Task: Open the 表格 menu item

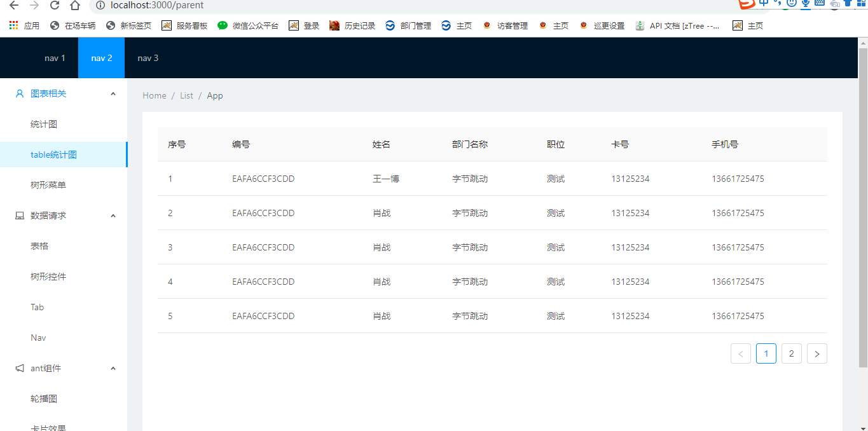Action: (x=64, y=246)
